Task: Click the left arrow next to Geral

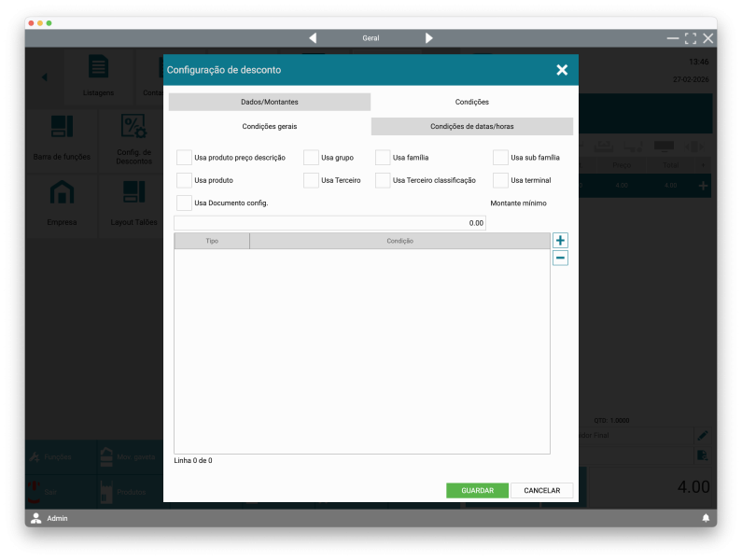Action: click(313, 38)
